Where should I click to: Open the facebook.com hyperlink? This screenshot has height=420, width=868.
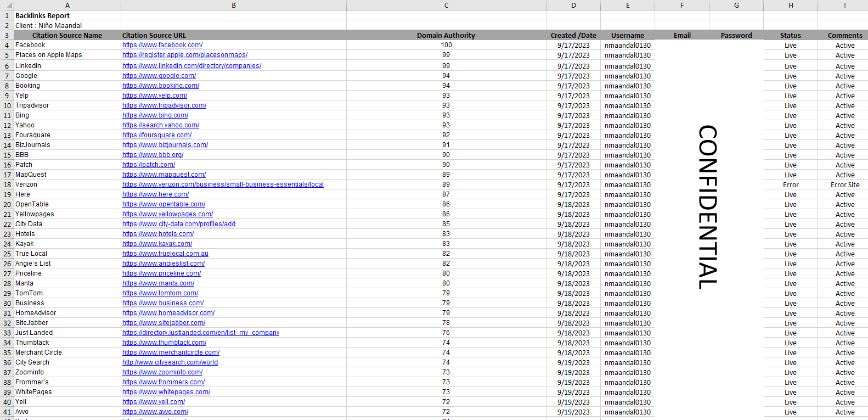(x=162, y=45)
